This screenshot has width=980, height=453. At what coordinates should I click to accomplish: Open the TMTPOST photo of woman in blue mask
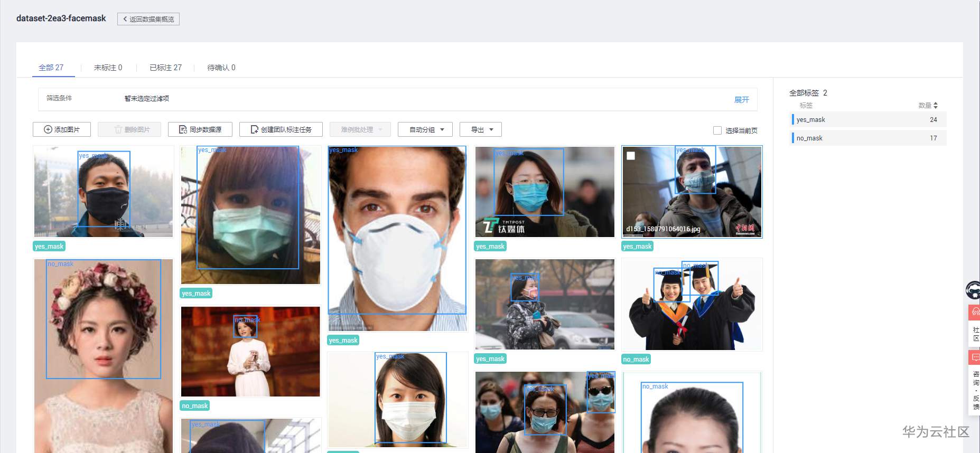click(x=545, y=192)
